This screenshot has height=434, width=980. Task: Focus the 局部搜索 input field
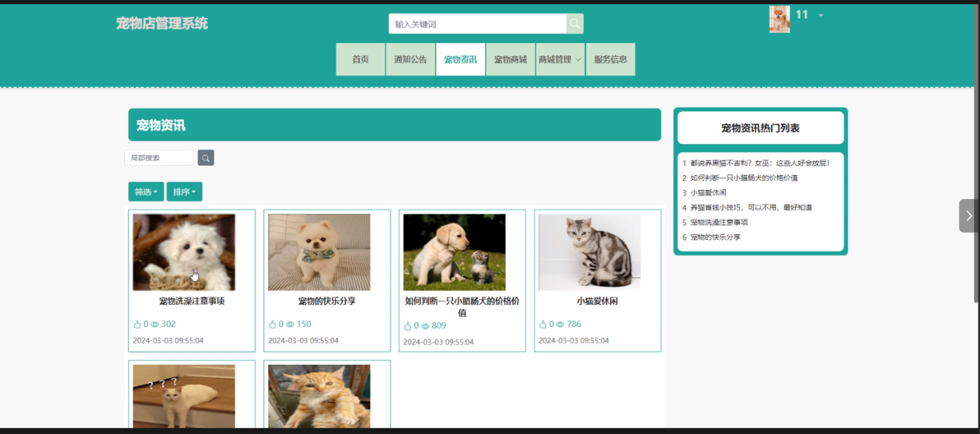pyautogui.click(x=159, y=158)
